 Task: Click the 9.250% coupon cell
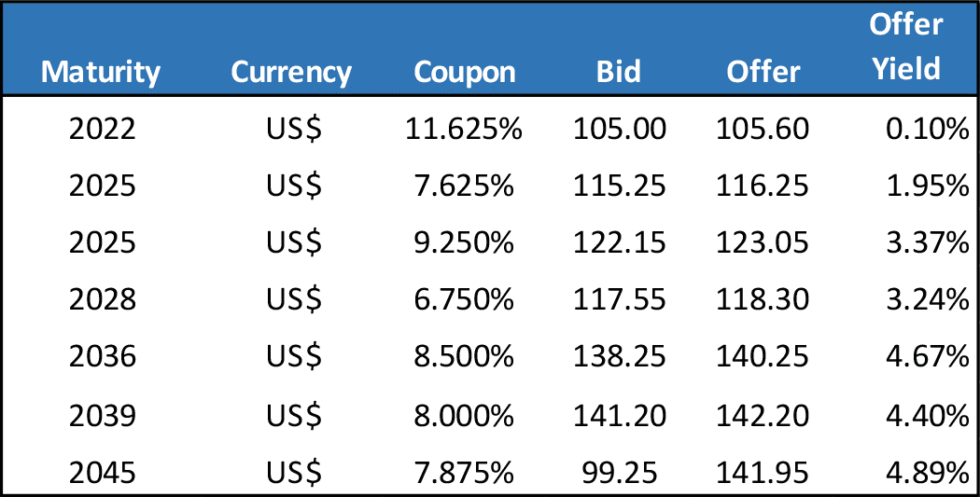point(465,243)
